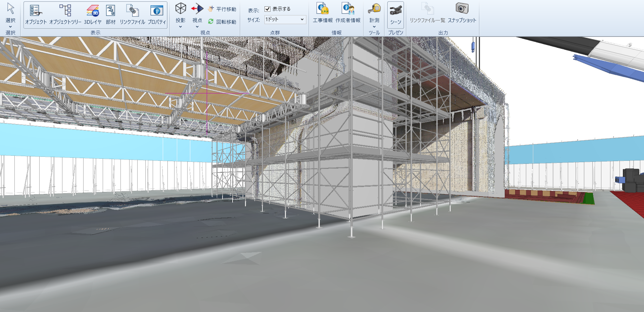
Task: Click the 回転移動 rotate button
Action: [x=222, y=22]
